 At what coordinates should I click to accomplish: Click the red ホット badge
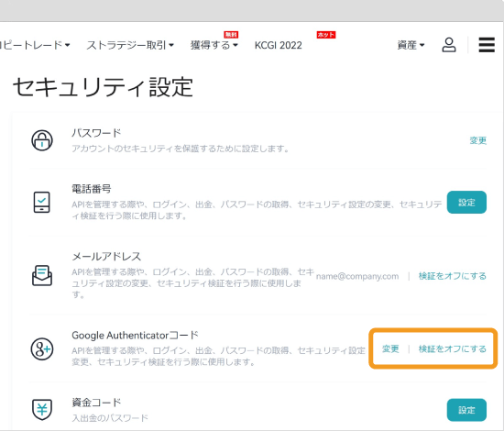326,35
